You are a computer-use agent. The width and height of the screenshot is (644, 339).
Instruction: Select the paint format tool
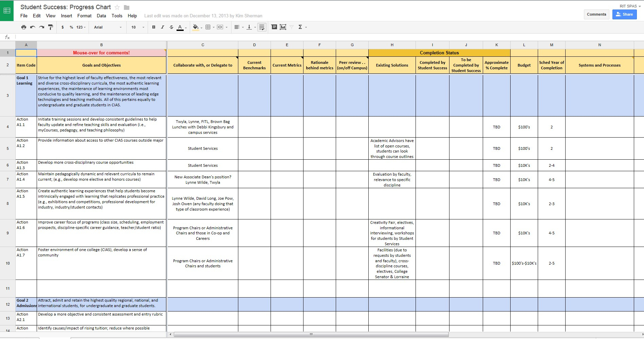pyautogui.click(x=51, y=27)
